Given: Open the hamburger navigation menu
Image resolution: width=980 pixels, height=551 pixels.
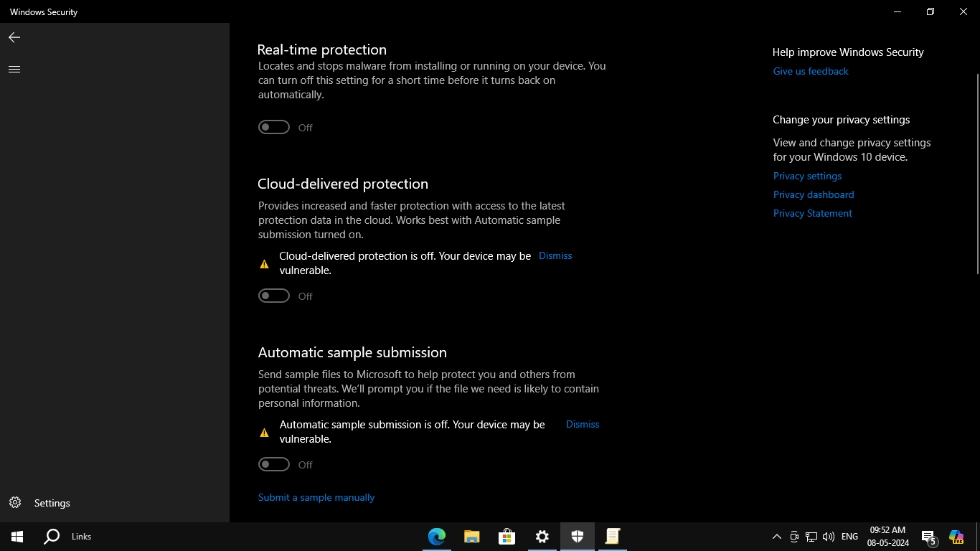Looking at the screenshot, I should 14,69.
